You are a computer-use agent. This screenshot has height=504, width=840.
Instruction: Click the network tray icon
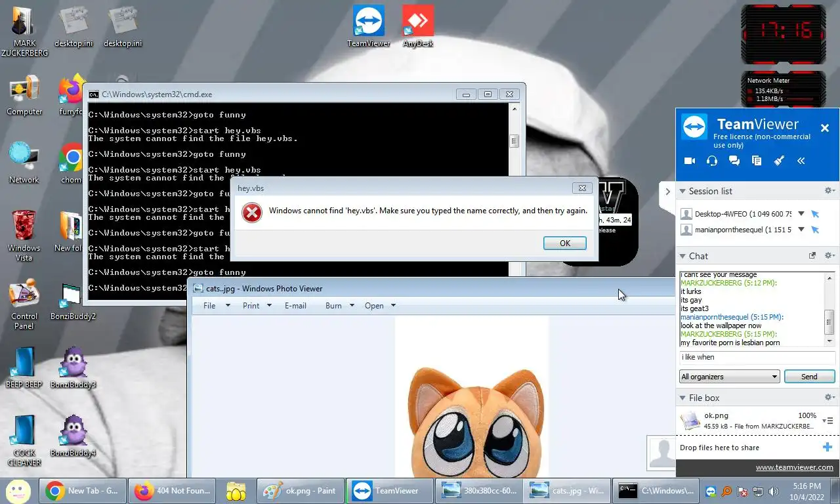(757, 491)
